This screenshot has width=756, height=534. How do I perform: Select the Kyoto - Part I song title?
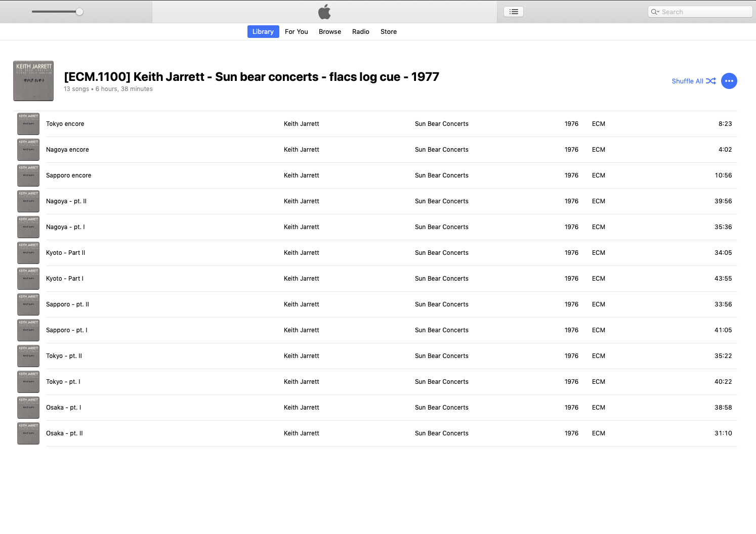[65, 279]
